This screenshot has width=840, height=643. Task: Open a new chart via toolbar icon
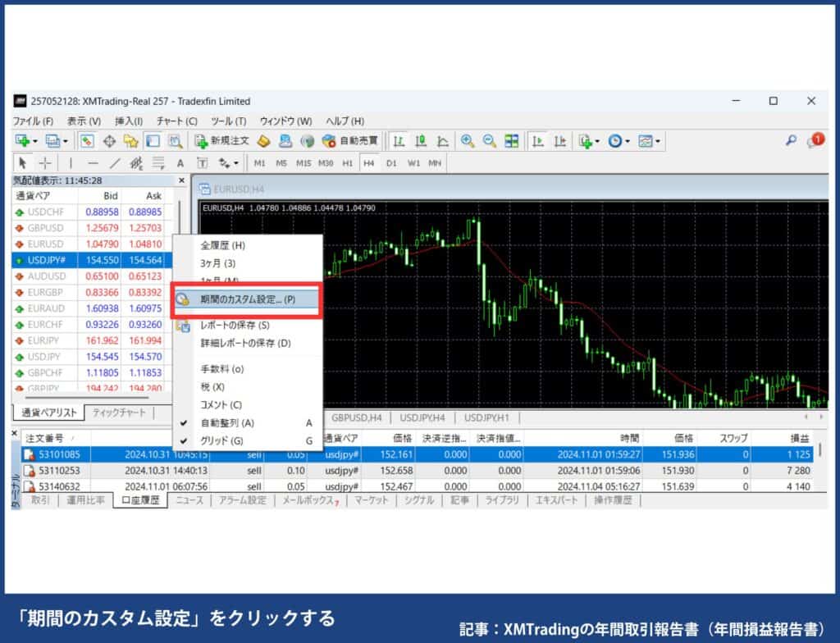(x=22, y=141)
